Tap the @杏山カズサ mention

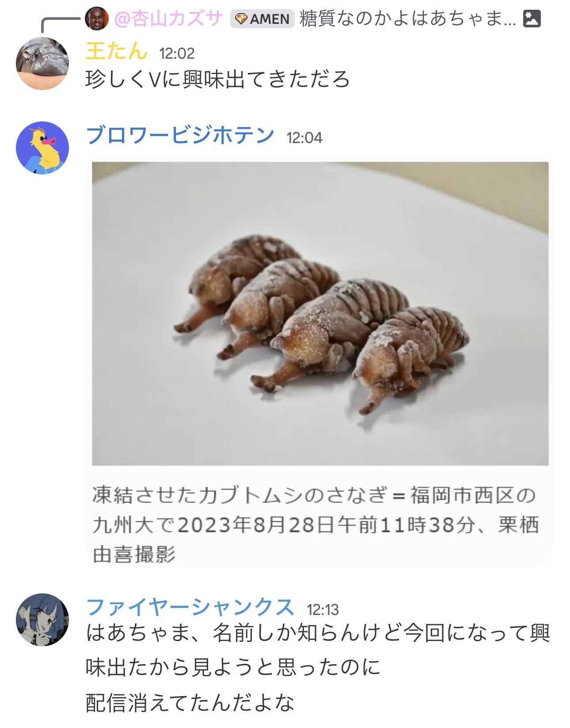pyautogui.click(x=169, y=19)
